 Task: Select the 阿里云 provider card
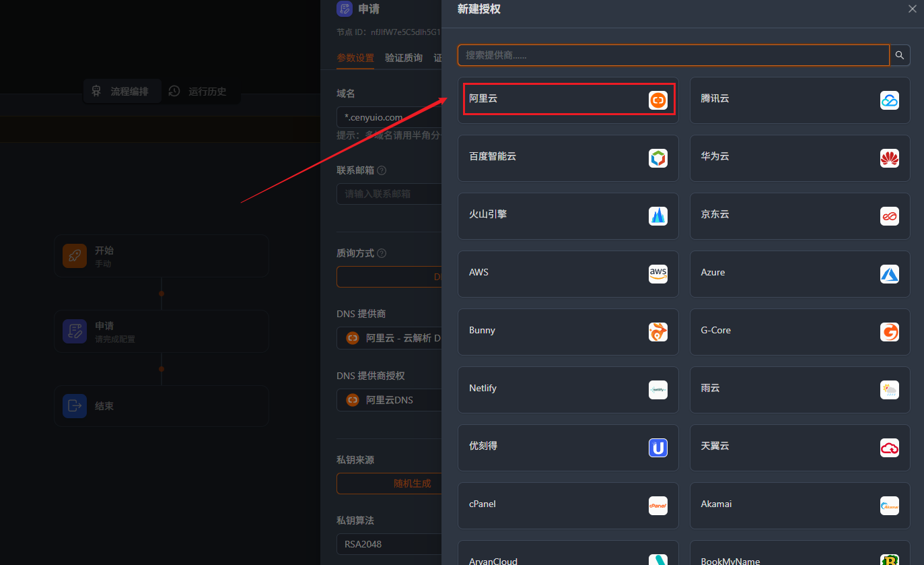click(568, 100)
